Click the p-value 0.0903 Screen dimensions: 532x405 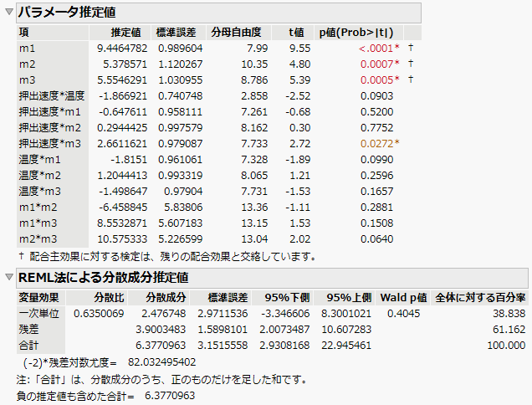tap(377, 96)
